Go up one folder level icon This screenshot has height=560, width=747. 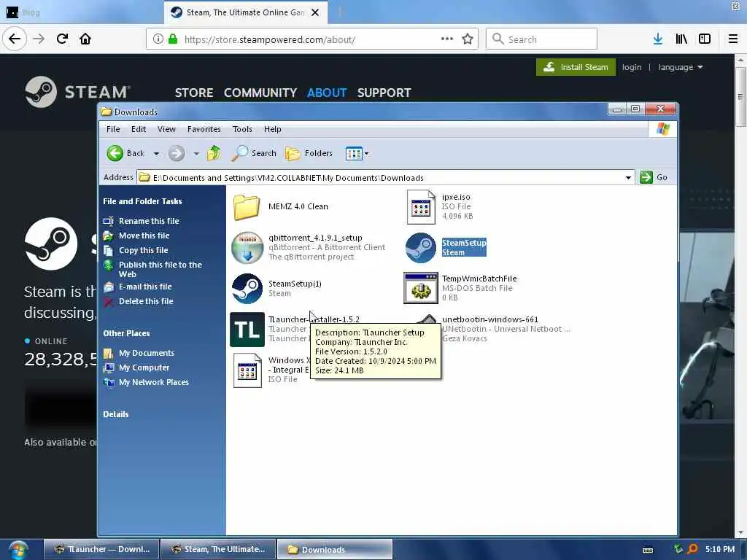pyautogui.click(x=214, y=153)
